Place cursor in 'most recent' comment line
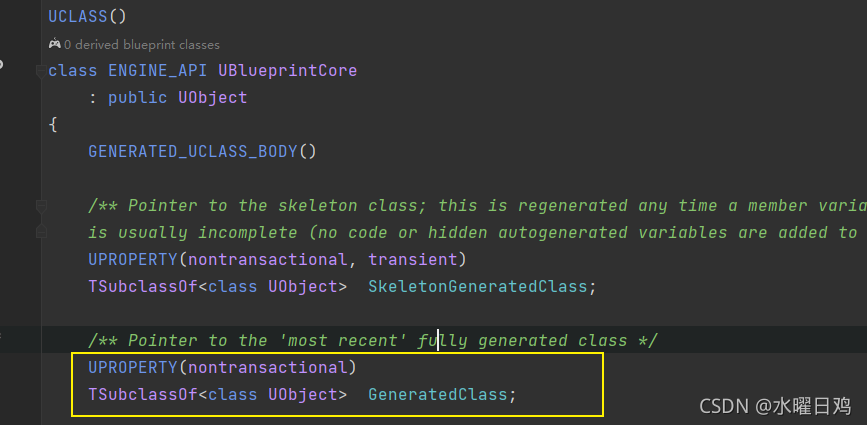867x425 pixels. pyautogui.click(x=373, y=340)
